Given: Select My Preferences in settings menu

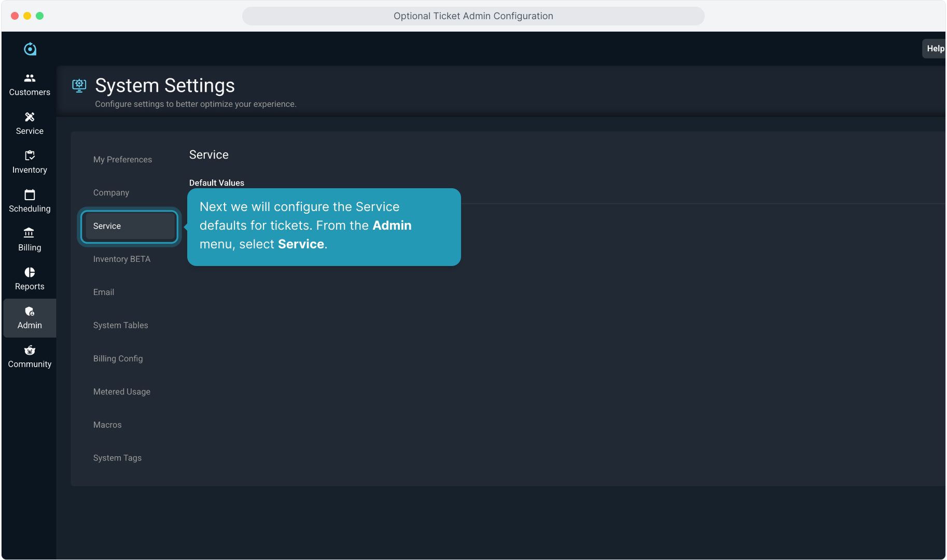Looking at the screenshot, I should tap(122, 160).
